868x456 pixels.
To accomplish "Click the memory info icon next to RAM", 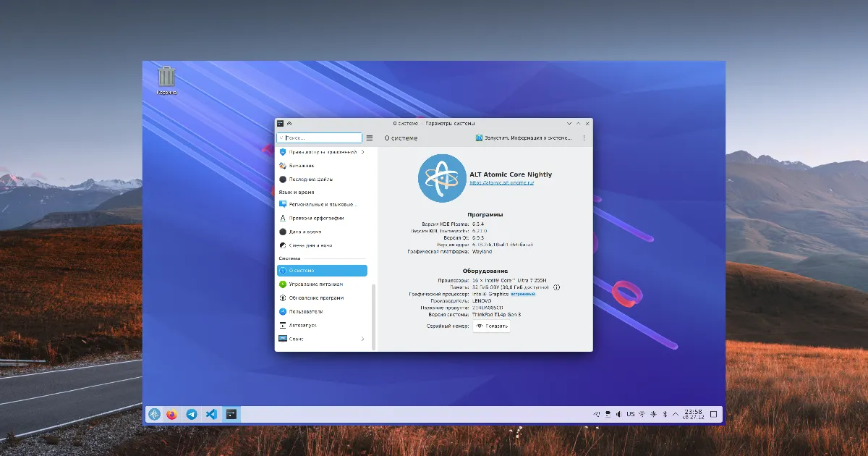I will click(x=556, y=287).
